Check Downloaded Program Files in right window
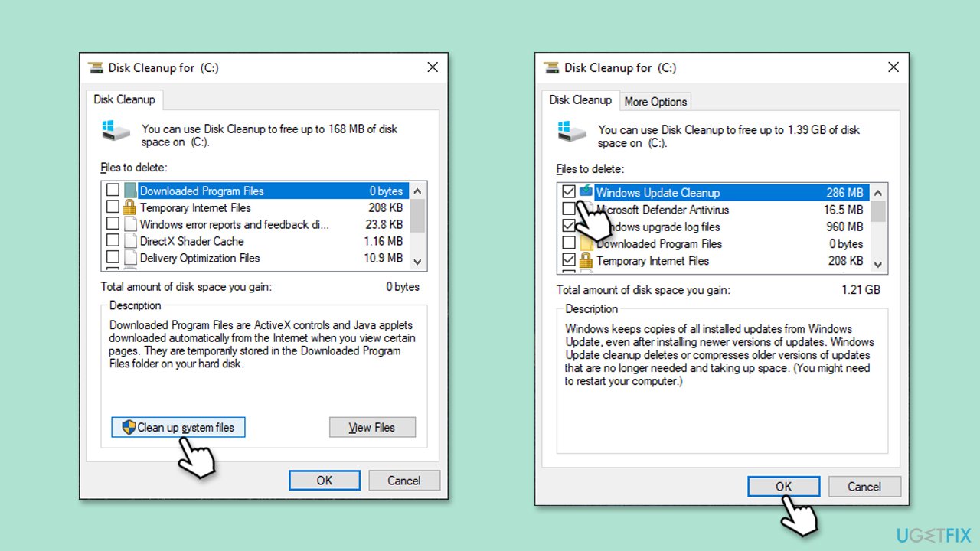 [x=569, y=243]
